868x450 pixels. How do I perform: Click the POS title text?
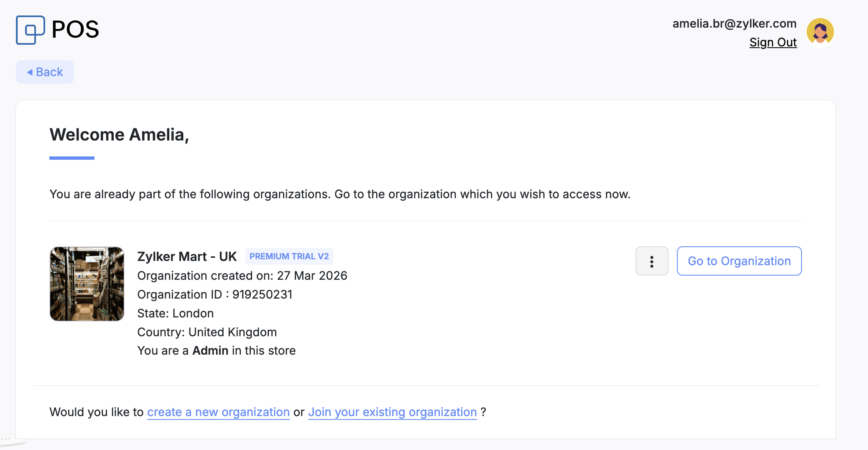tap(75, 30)
